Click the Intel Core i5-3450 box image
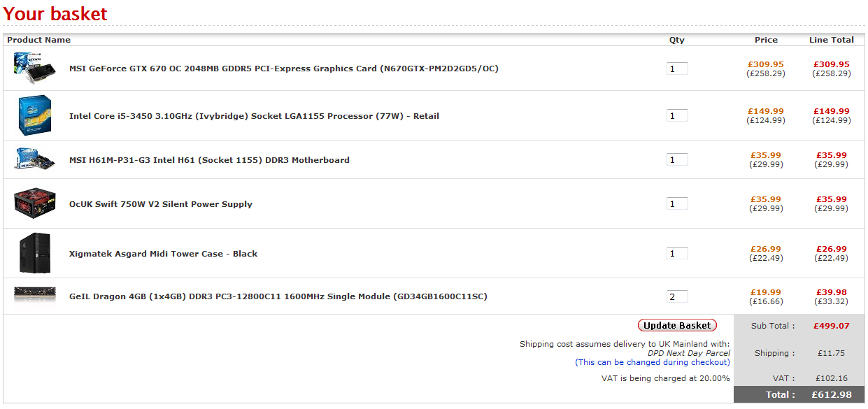Screen dimensions: 868x409 [x=34, y=115]
